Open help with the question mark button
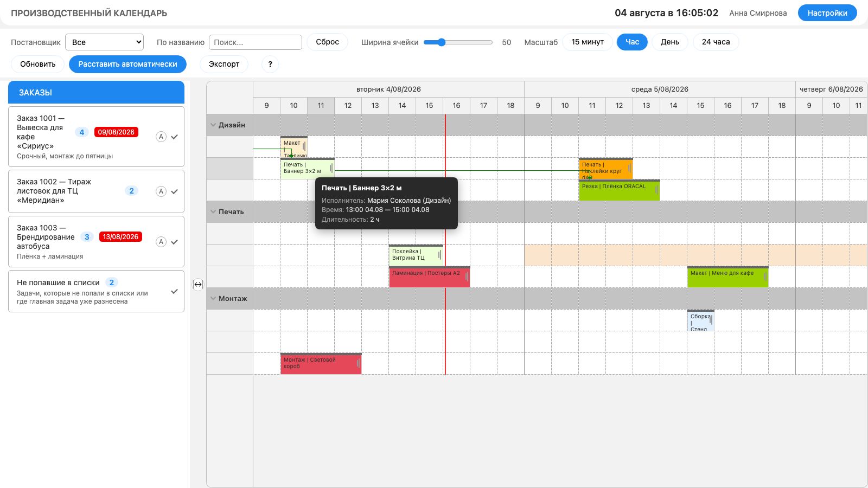 click(270, 64)
